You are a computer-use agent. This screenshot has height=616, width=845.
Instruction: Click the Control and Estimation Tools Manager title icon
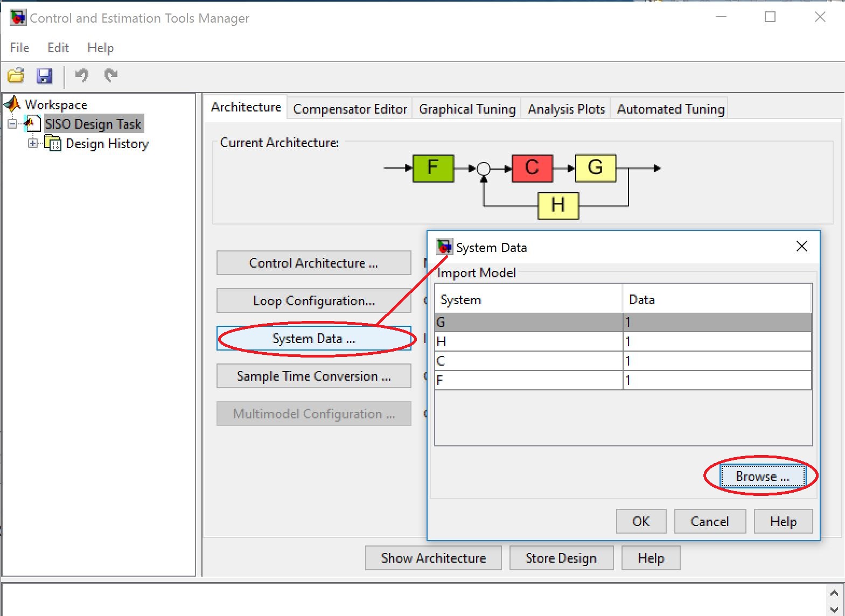pos(18,17)
